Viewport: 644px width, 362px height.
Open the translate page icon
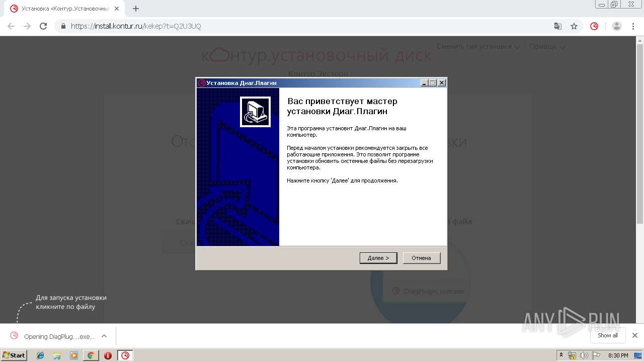click(558, 26)
